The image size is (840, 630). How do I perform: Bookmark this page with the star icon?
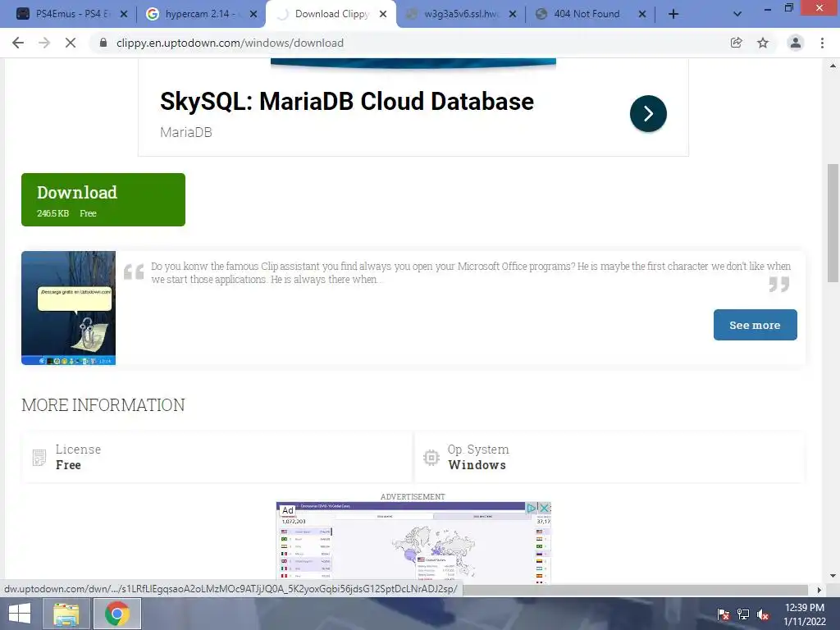coord(763,43)
